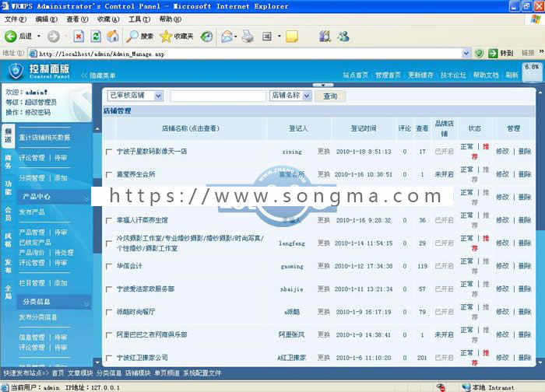The width and height of the screenshot is (545, 392).
Task: Expand the Back button history arrow
Action: (39, 36)
